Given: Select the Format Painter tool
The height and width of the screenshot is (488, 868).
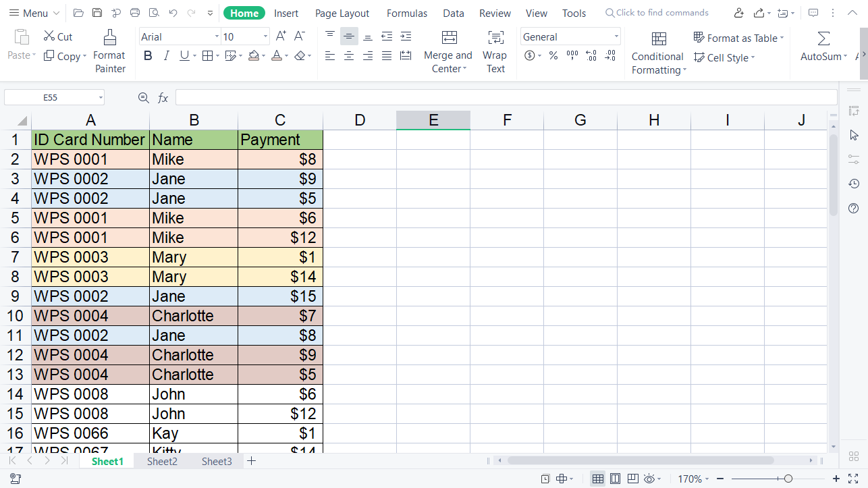Looking at the screenshot, I should click(x=109, y=51).
